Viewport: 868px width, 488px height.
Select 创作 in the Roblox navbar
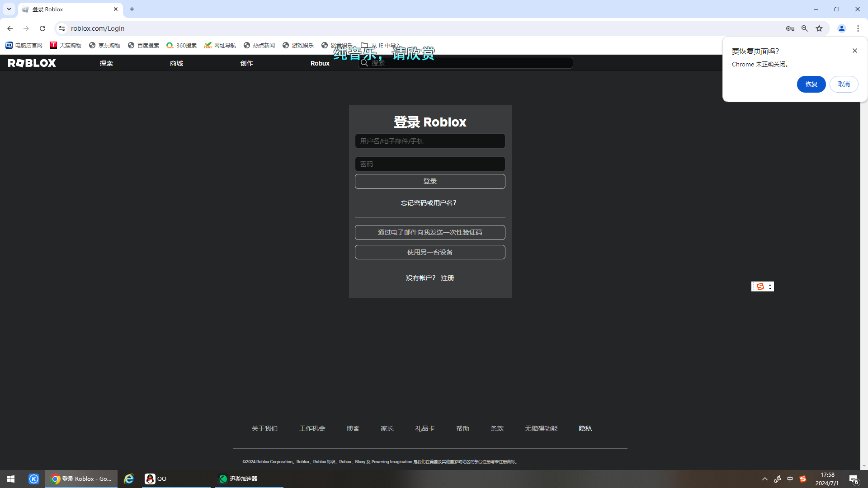pyautogui.click(x=247, y=63)
